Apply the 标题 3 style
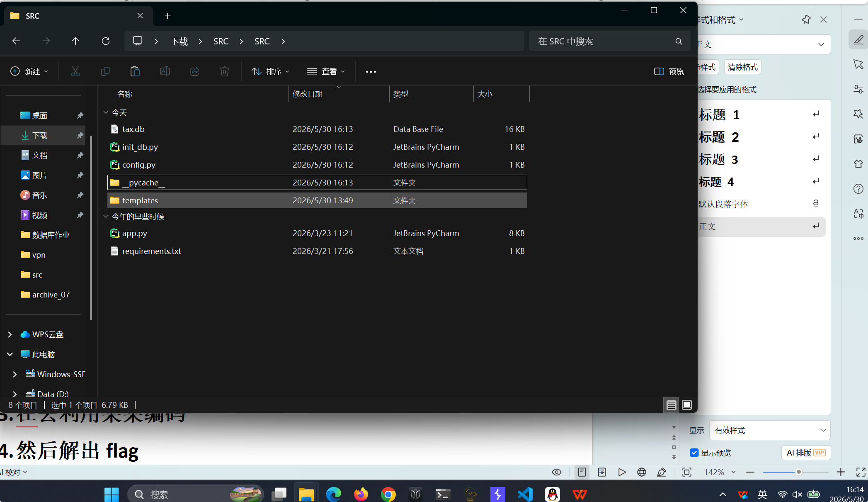The height and width of the screenshot is (502, 868). click(x=762, y=159)
